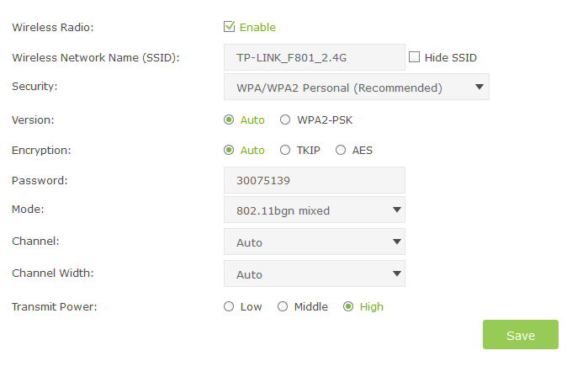
Task: Click the Security dropdown arrow
Action: click(x=479, y=86)
